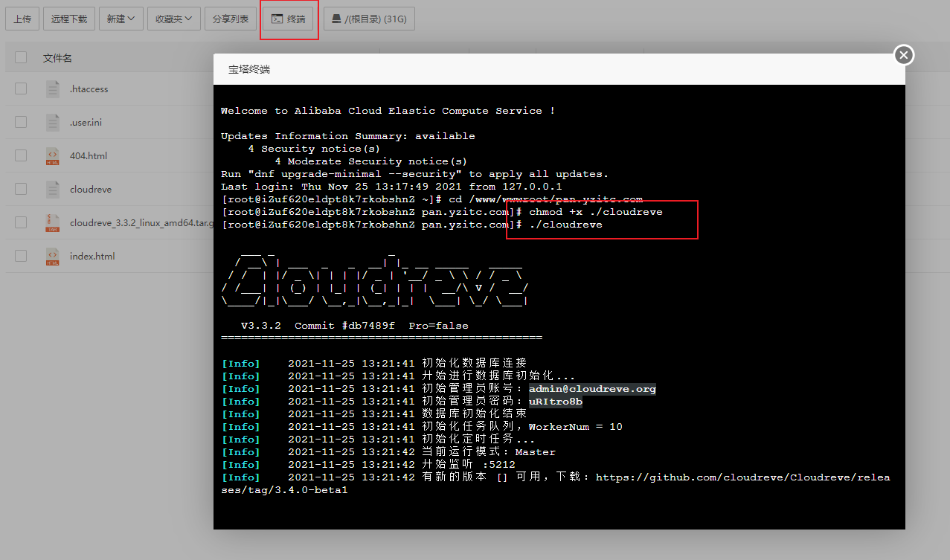Check the .htaccess file checkbox
The width and height of the screenshot is (950, 560).
click(x=21, y=89)
